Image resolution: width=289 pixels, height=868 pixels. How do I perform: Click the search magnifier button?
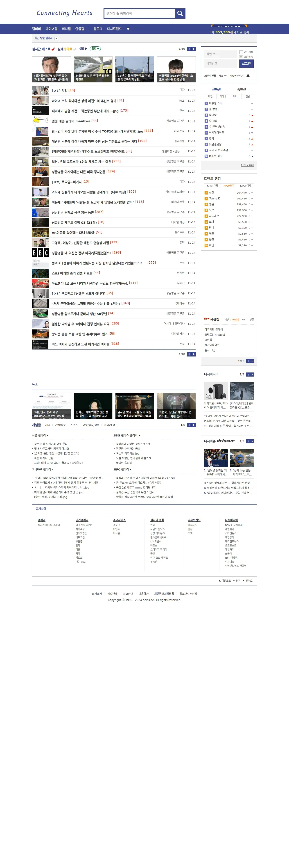coord(180,14)
